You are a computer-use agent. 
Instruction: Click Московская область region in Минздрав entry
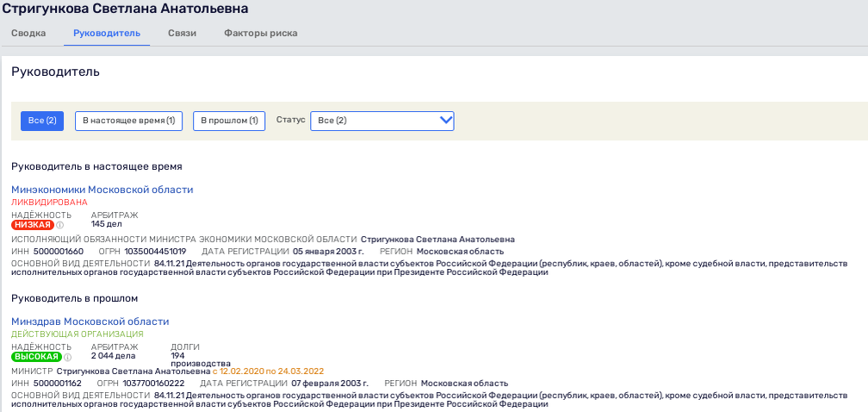click(x=464, y=384)
